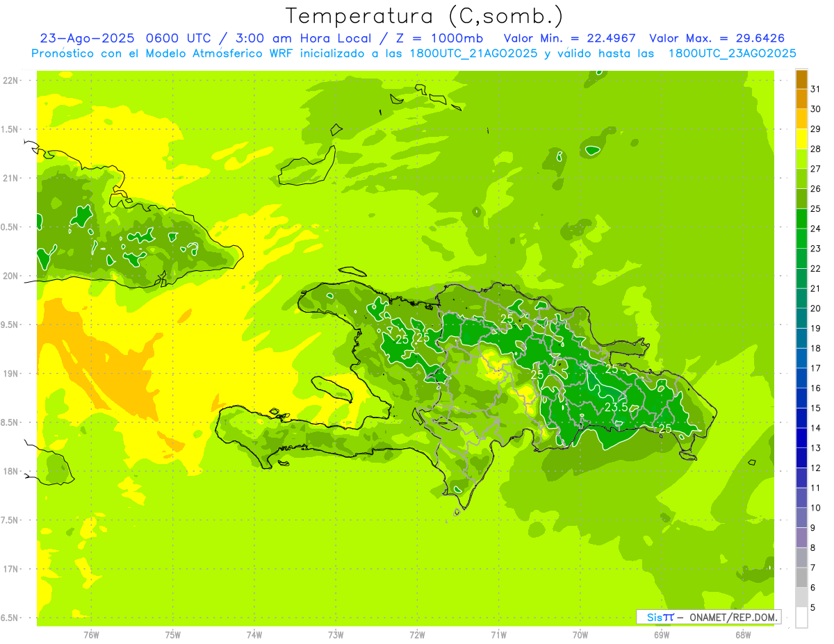Click the title 'Temperatura (C,somb.)'

click(425, 16)
